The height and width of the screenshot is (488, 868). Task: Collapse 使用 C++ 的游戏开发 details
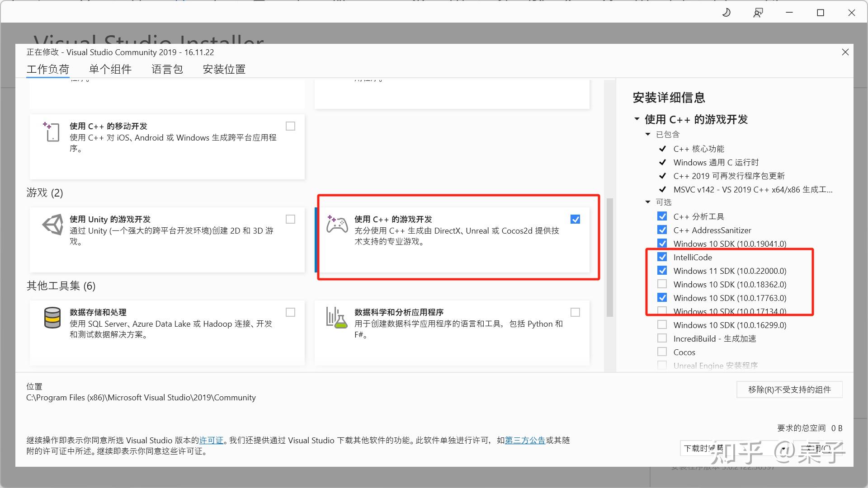point(636,119)
